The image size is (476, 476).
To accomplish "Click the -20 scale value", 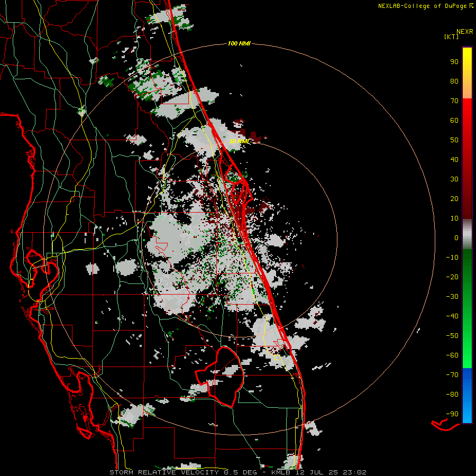I will point(452,277).
